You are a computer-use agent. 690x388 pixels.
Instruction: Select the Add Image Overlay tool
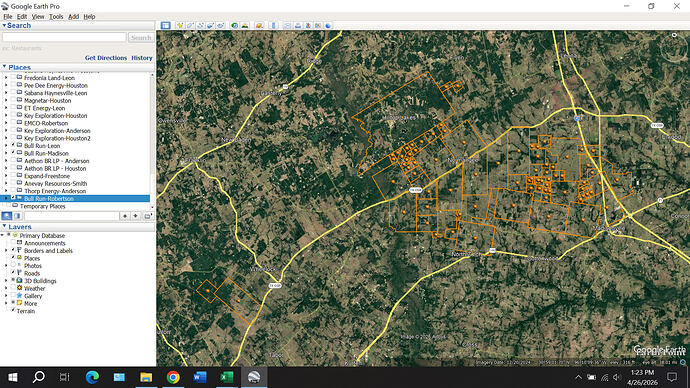coord(210,26)
